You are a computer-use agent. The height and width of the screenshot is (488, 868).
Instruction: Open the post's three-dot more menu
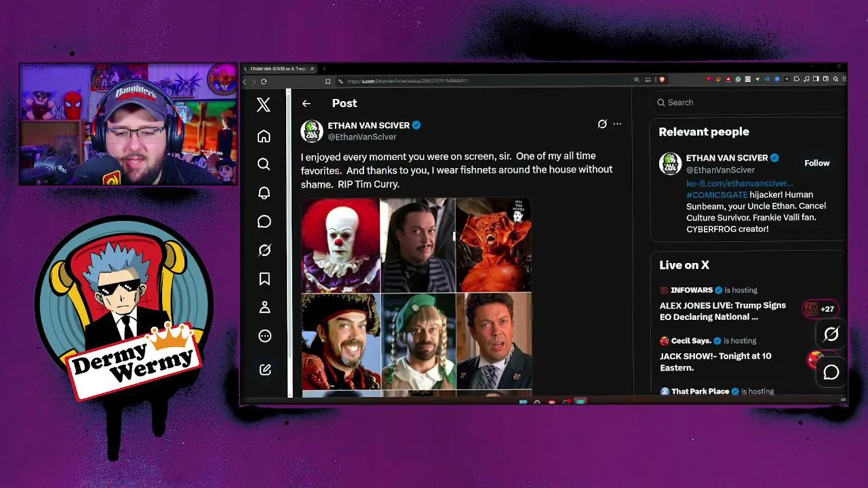(617, 124)
